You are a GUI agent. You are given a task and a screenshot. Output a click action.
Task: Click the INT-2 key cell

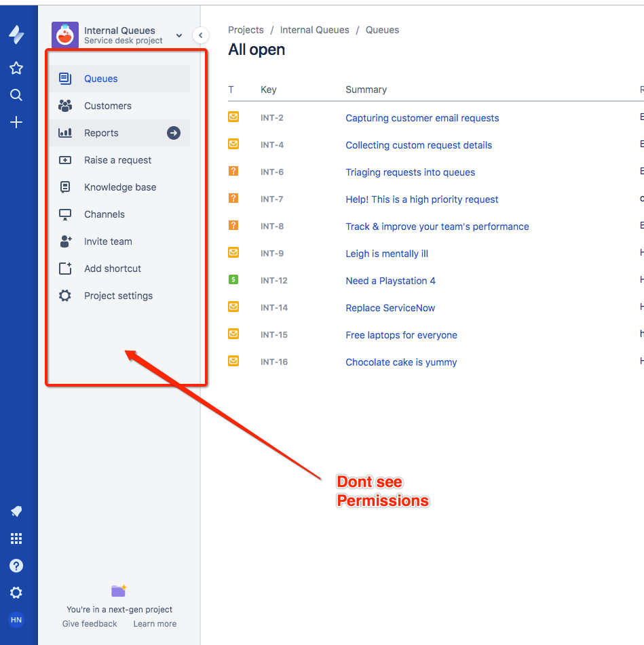click(x=271, y=117)
